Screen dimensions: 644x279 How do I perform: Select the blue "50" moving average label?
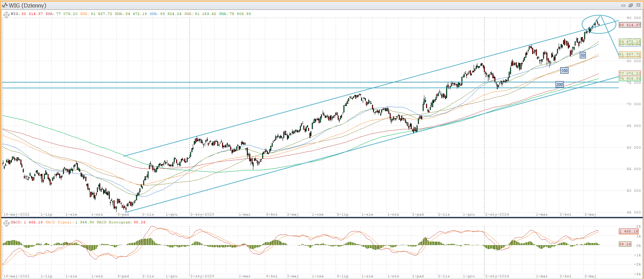click(x=582, y=55)
